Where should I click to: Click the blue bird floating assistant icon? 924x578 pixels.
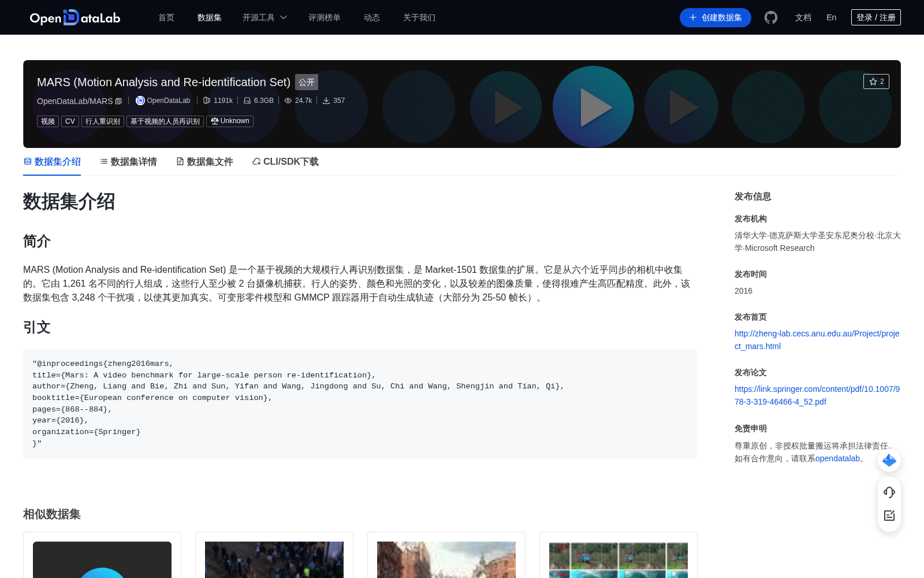[x=889, y=460]
